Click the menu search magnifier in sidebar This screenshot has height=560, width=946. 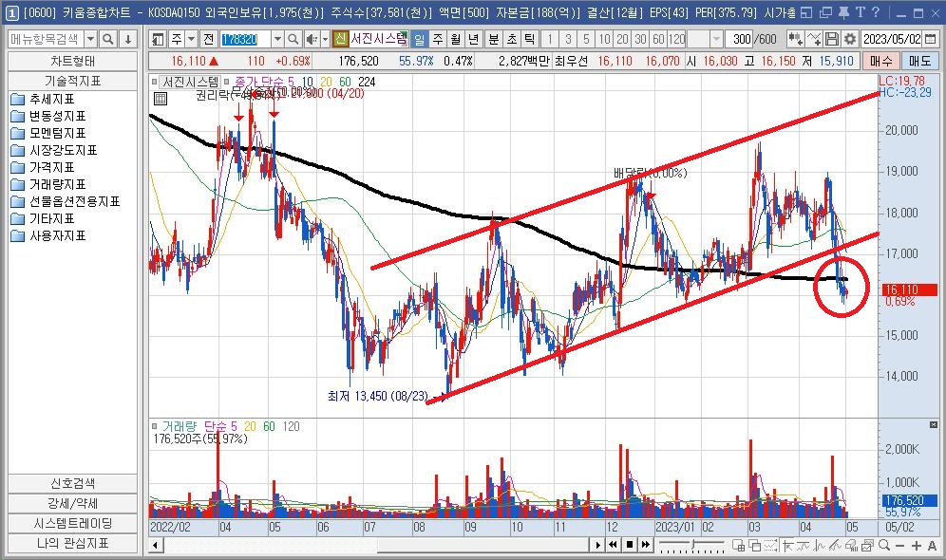pos(108,40)
